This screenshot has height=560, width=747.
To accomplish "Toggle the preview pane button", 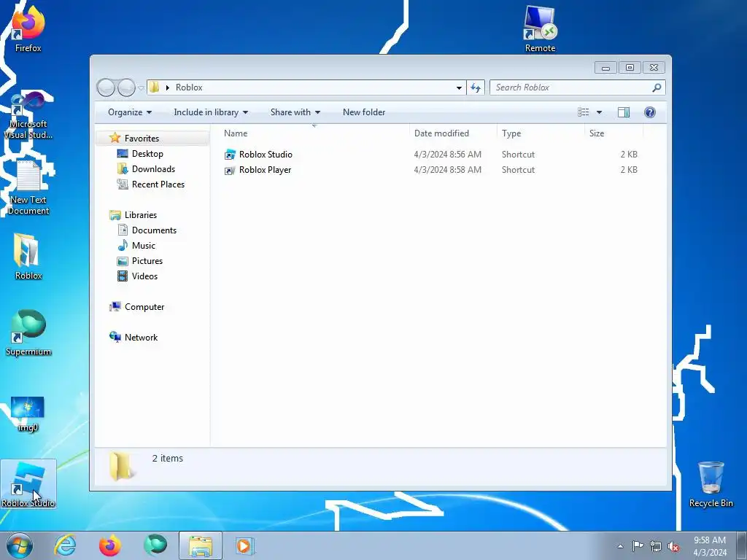I will (623, 112).
